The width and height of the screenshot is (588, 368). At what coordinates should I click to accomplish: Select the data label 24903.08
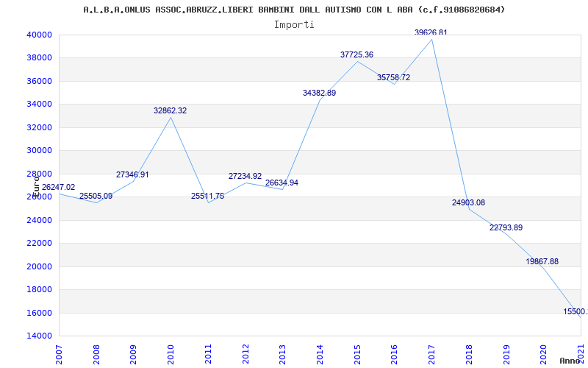468,202
